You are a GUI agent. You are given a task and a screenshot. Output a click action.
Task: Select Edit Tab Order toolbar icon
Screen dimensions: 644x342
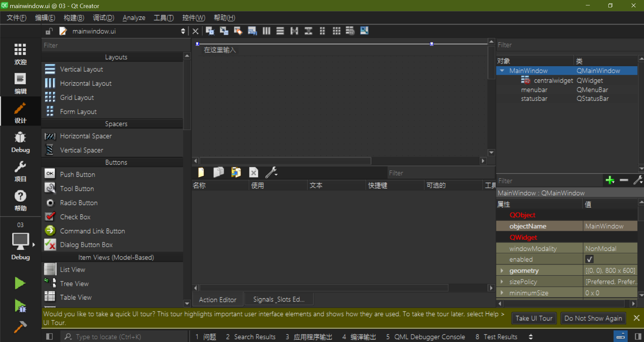252,31
